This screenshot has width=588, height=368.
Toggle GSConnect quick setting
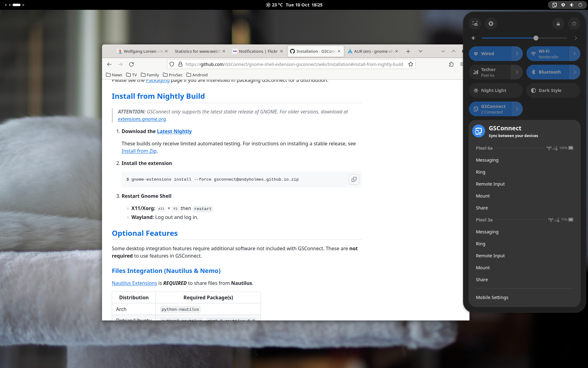tap(490, 109)
